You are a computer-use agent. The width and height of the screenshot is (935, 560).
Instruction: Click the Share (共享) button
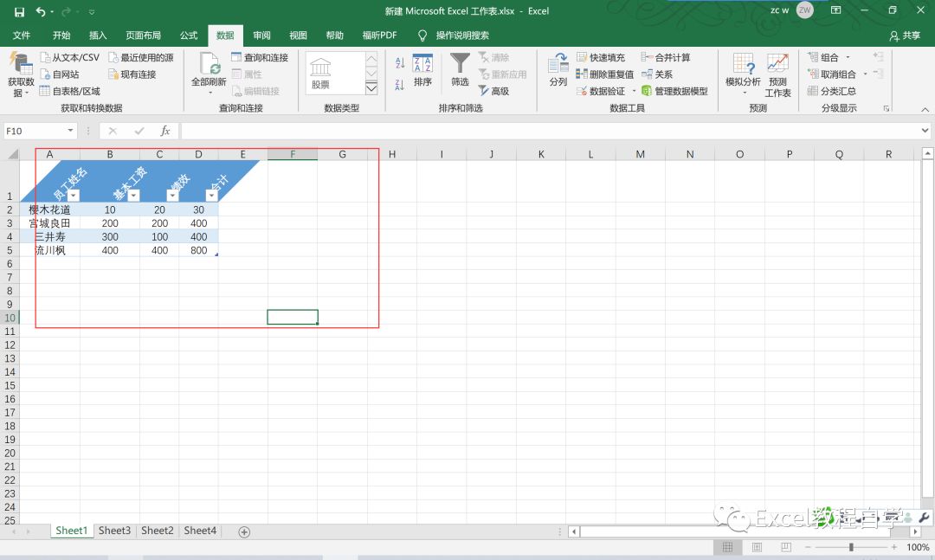(905, 35)
